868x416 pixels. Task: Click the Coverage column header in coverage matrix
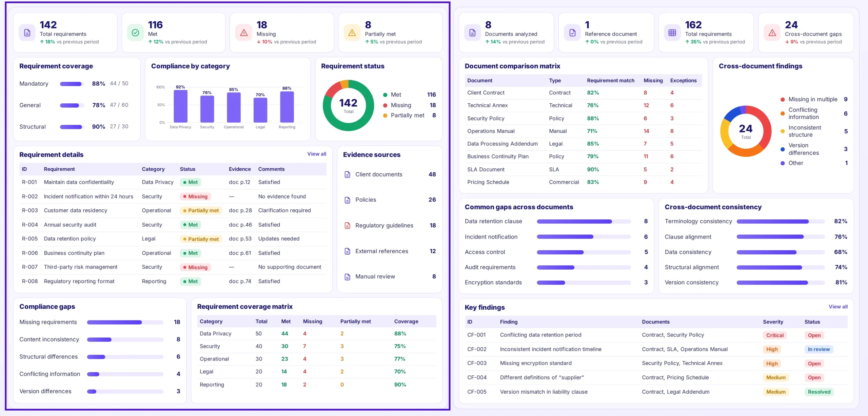[x=406, y=321]
